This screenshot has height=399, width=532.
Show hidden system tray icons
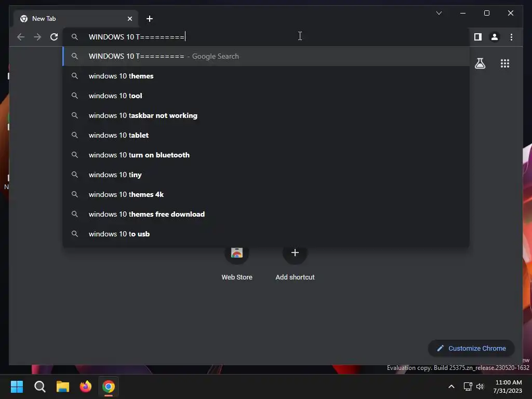(451, 387)
